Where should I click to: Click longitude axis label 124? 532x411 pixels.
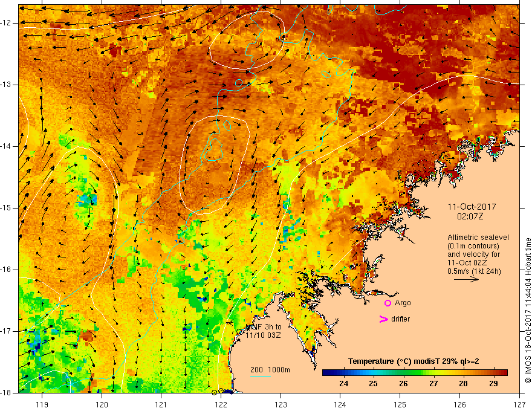tap(340, 404)
